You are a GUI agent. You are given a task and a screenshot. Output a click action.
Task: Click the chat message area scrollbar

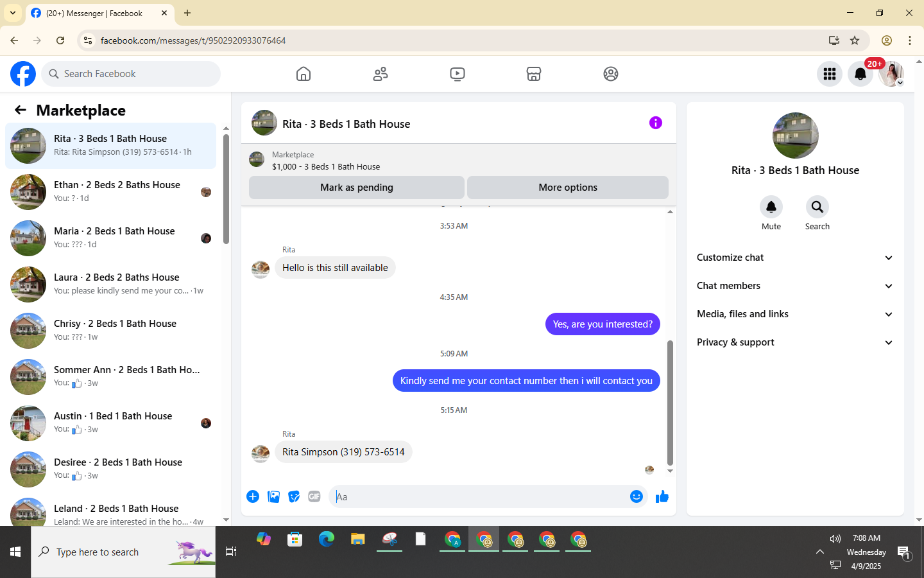[670, 403]
